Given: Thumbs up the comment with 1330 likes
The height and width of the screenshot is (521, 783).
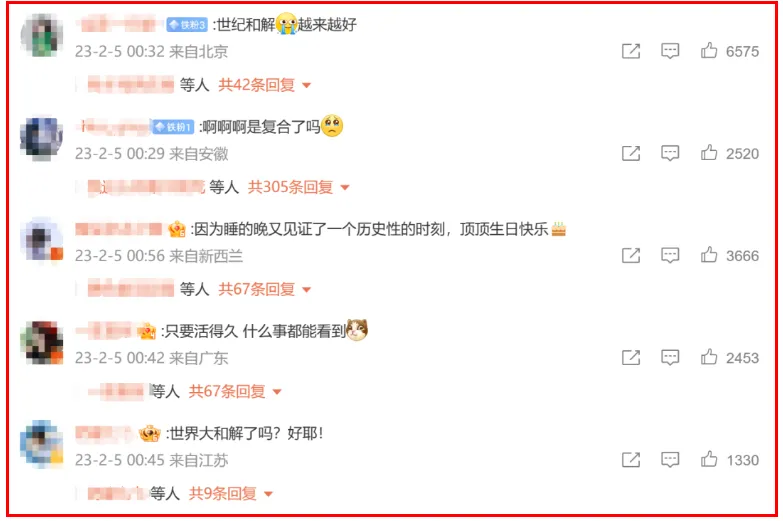Looking at the screenshot, I should pos(709,460).
